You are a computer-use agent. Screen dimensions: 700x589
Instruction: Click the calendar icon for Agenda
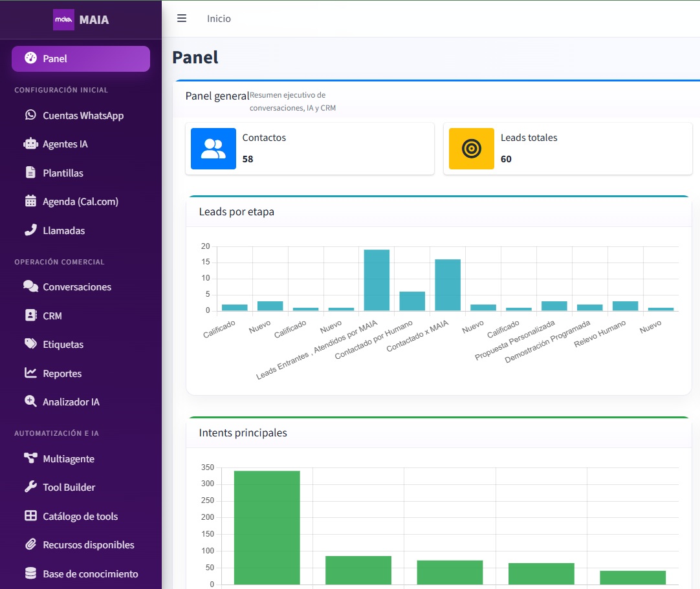point(31,201)
